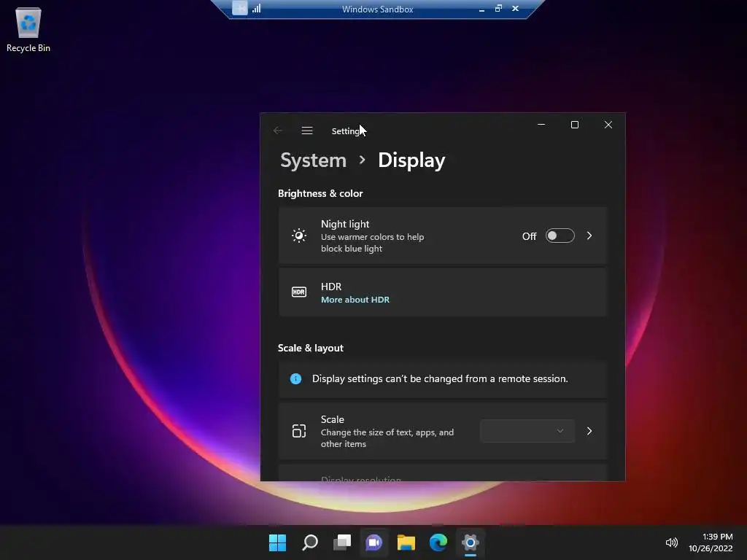This screenshot has height=560, width=747.
Task: Open the More about HDR link
Action: tap(355, 300)
